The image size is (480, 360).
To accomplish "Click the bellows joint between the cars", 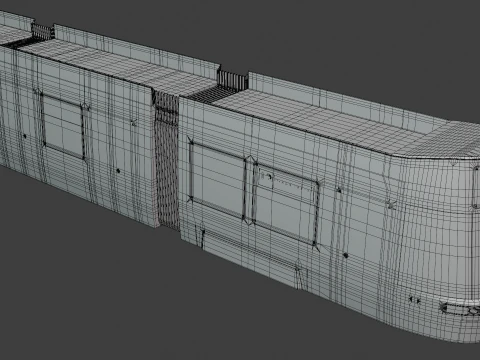I will tap(166, 160).
